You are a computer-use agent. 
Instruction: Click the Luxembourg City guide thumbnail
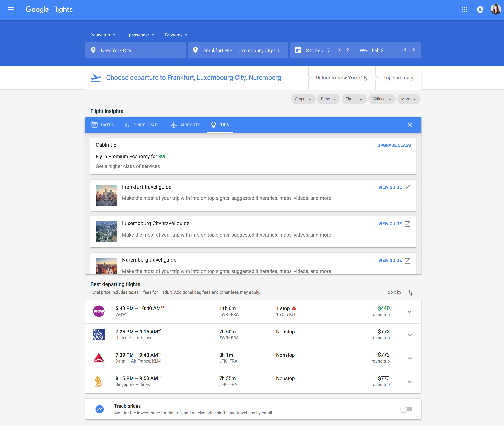click(106, 232)
